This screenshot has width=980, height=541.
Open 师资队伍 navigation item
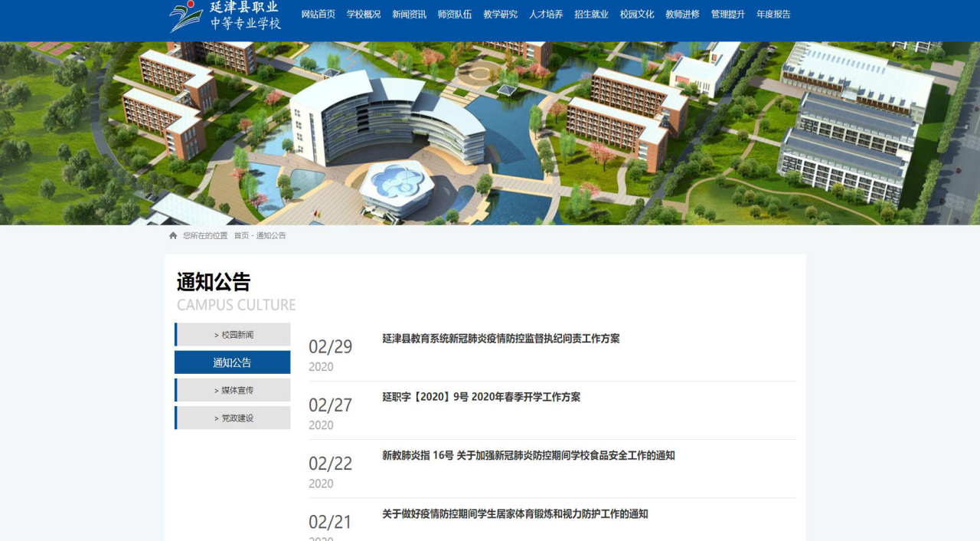pos(455,15)
